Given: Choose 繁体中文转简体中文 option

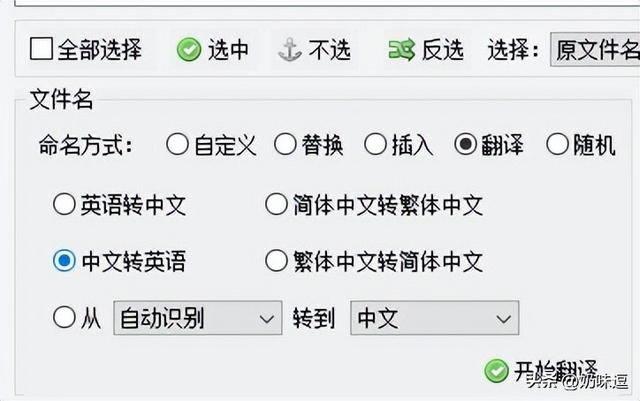Looking at the screenshot, I should pyautogui.click(x=276, y=262).
